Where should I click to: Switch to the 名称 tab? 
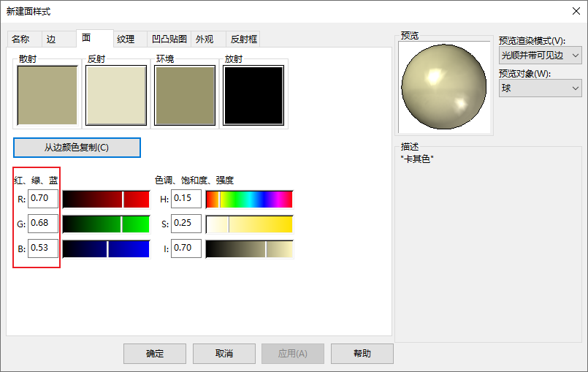(24, 39)
